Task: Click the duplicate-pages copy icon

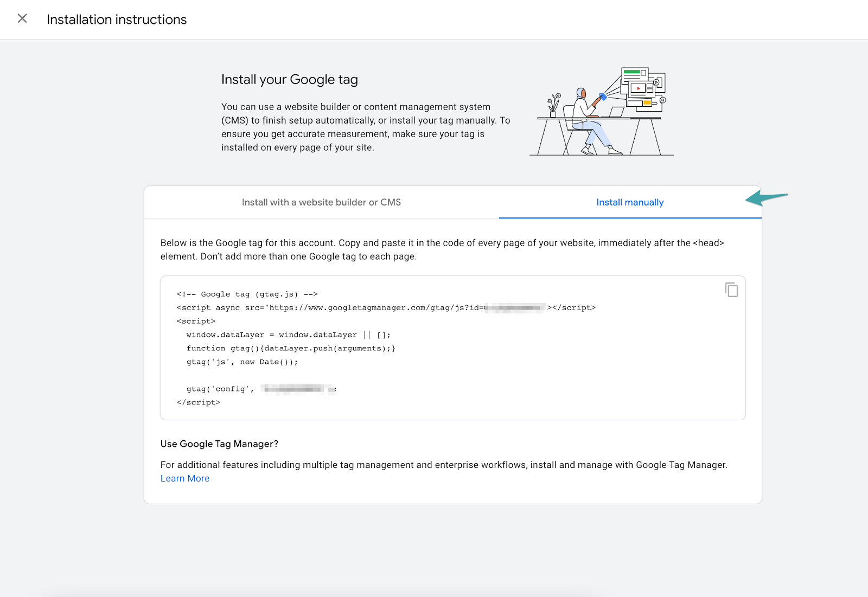Action: coord(731,290)
